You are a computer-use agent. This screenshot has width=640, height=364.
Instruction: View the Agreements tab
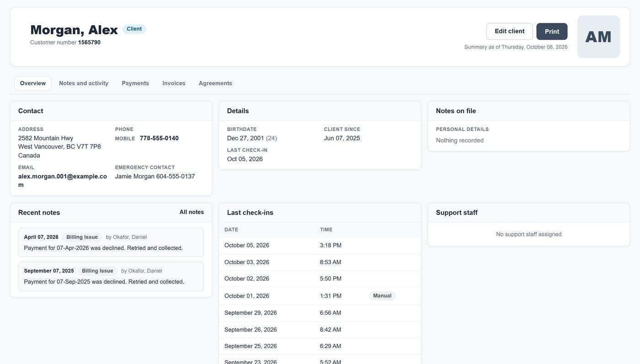[215, 83]
